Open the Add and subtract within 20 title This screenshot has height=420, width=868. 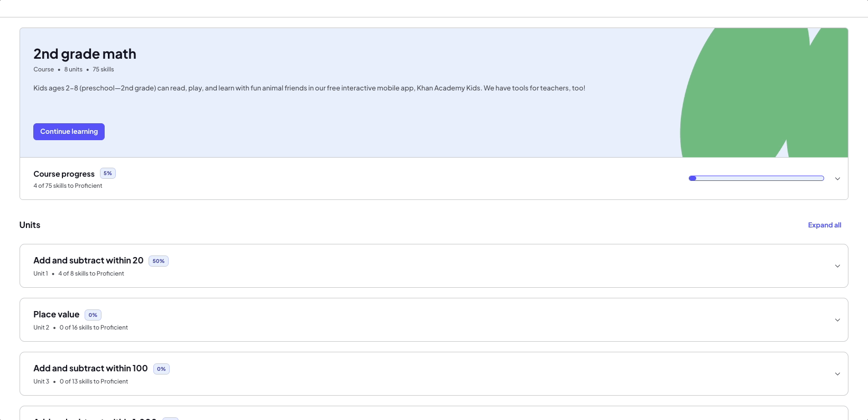point(88,260)
